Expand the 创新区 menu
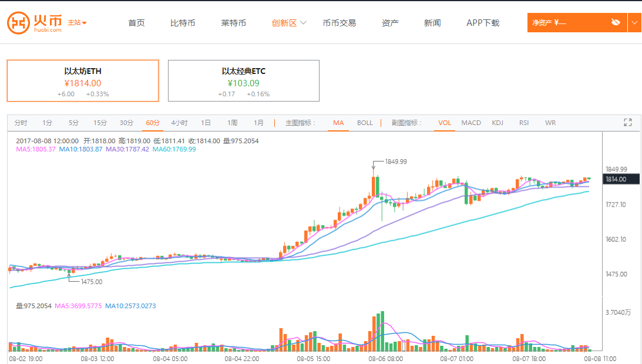 point(289,23)
